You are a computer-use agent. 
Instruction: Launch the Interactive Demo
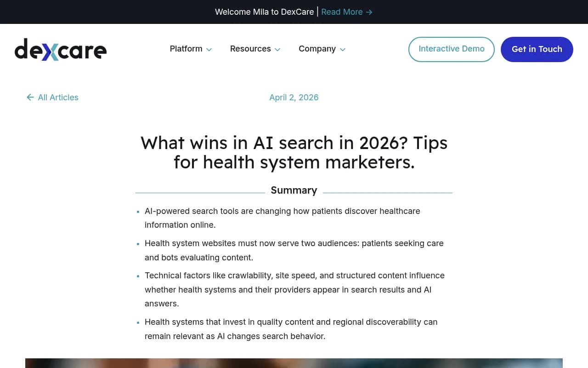point(452,49)
